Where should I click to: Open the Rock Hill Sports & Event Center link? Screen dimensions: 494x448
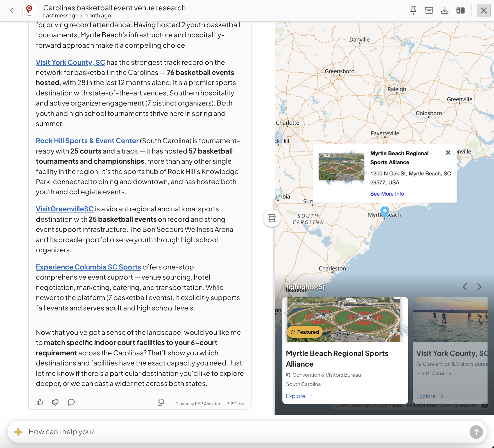pos(87,141)
